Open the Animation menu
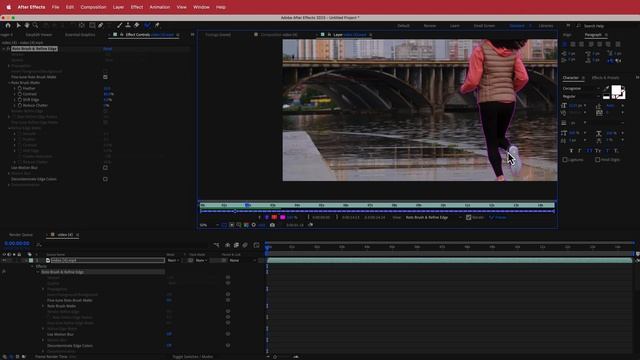 tap(160, 7)
